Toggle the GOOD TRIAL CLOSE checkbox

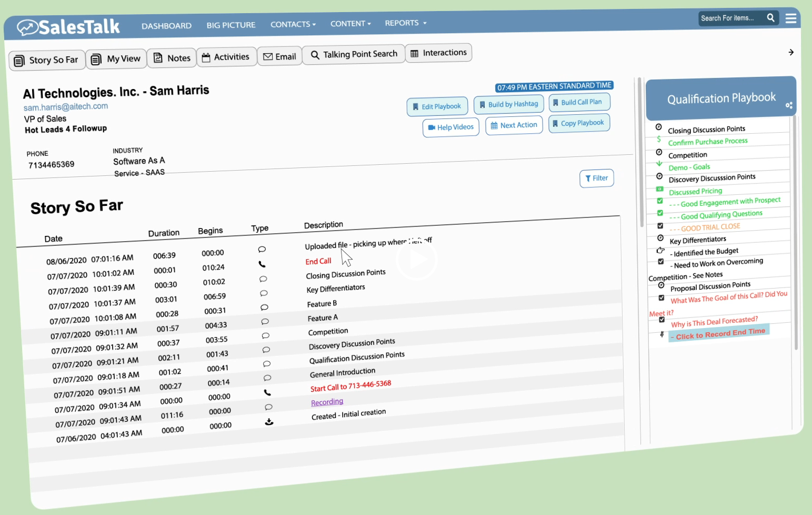tap(660, 225)
